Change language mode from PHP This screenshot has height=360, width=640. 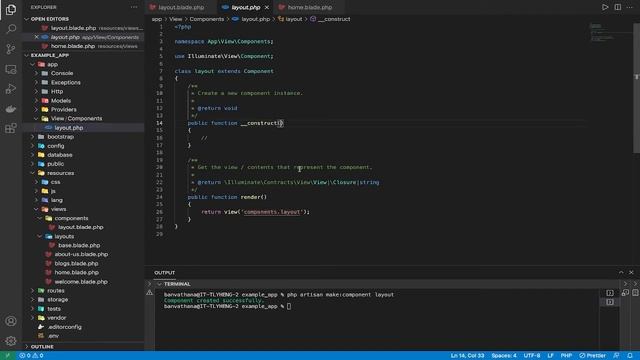pos(566,356)
